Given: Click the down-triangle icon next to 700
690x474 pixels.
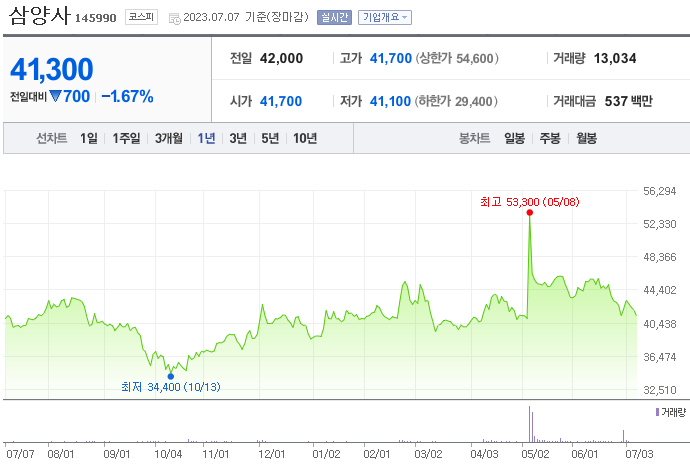Looking at the screenshot, I should (x=55, y=96).
